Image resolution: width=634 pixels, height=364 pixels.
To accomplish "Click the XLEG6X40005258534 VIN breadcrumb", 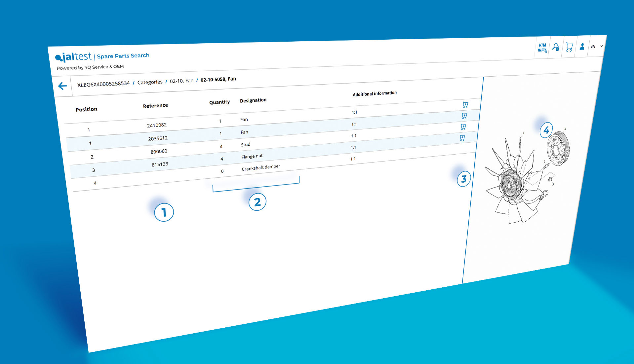I will coord(103,84).
